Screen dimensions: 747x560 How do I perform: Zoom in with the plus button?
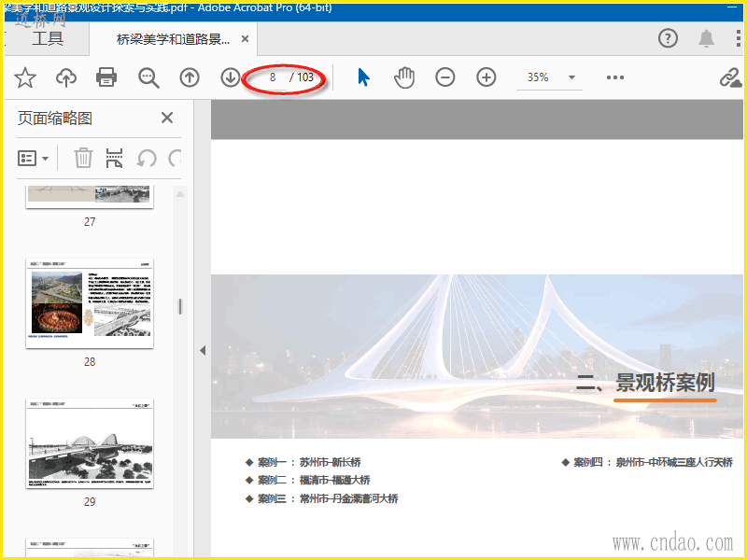486,77
